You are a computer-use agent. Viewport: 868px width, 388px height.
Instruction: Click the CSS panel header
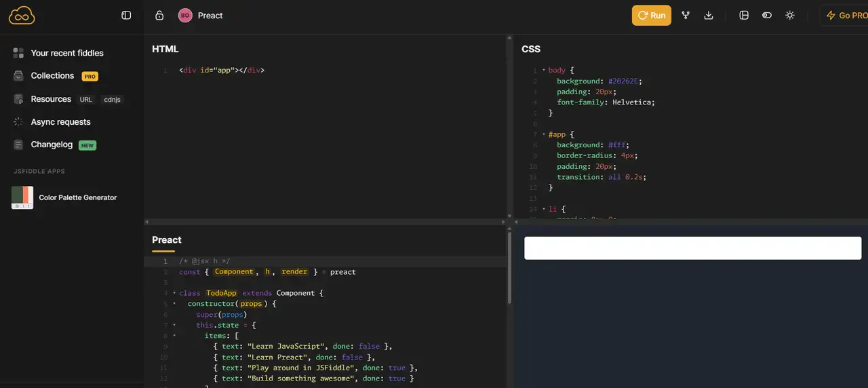pyautogui.click(x=531, y=49)
